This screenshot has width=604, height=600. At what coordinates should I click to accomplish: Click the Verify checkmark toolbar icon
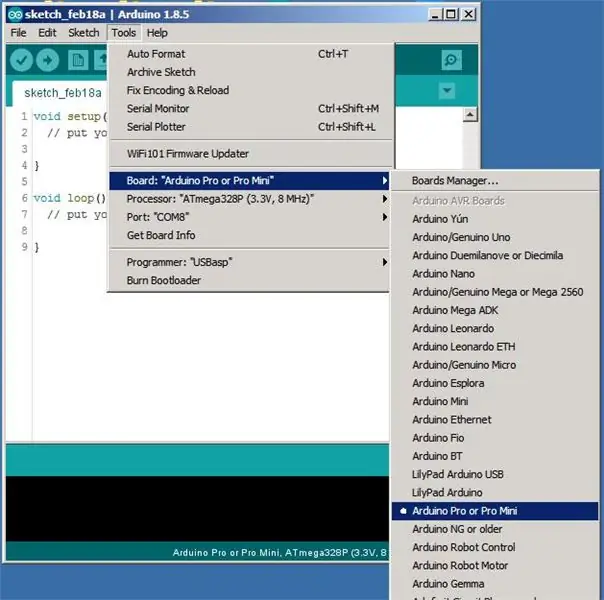pyautogui.click(x=21, y=60)
